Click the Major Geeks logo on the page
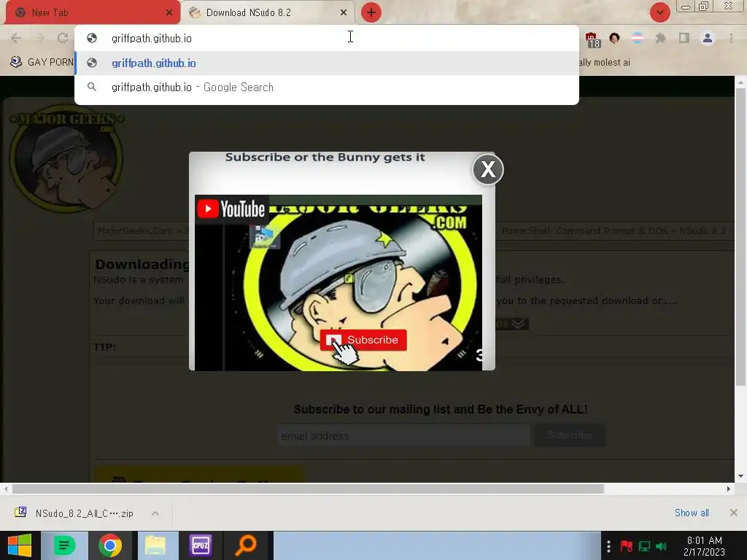747x560 pixels. 66,157
